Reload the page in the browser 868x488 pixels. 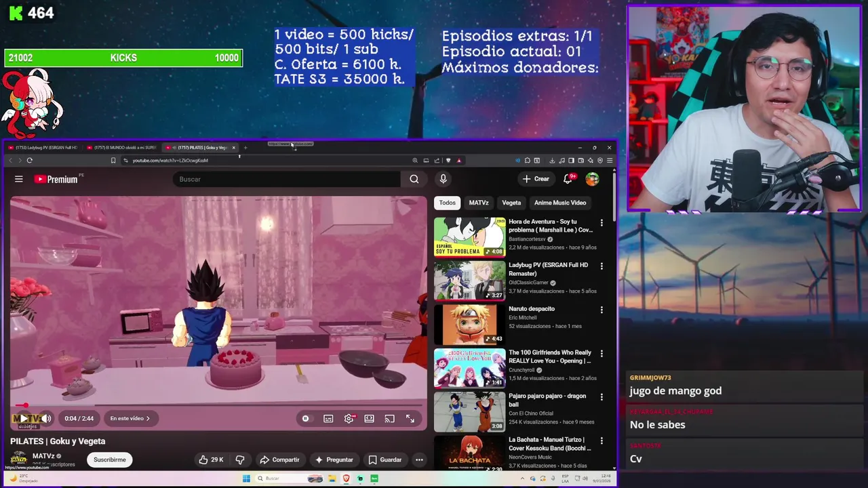(29, 161)
